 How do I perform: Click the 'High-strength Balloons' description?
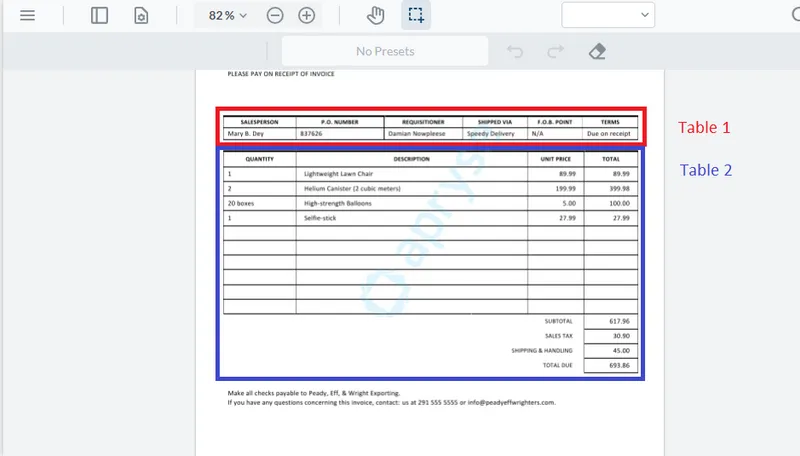[338, 204]
